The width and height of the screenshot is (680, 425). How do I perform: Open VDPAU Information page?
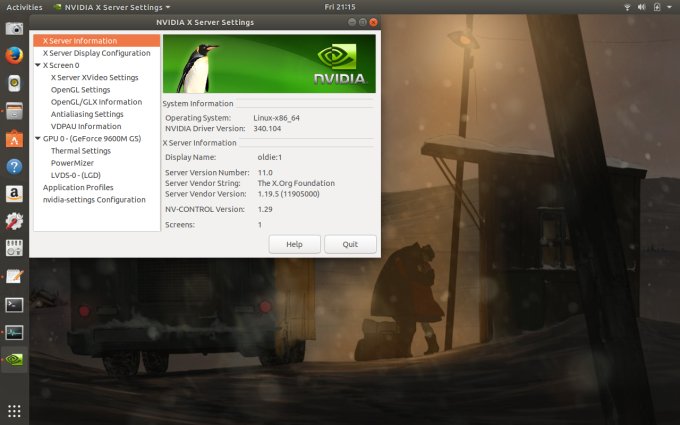[86, 126]
